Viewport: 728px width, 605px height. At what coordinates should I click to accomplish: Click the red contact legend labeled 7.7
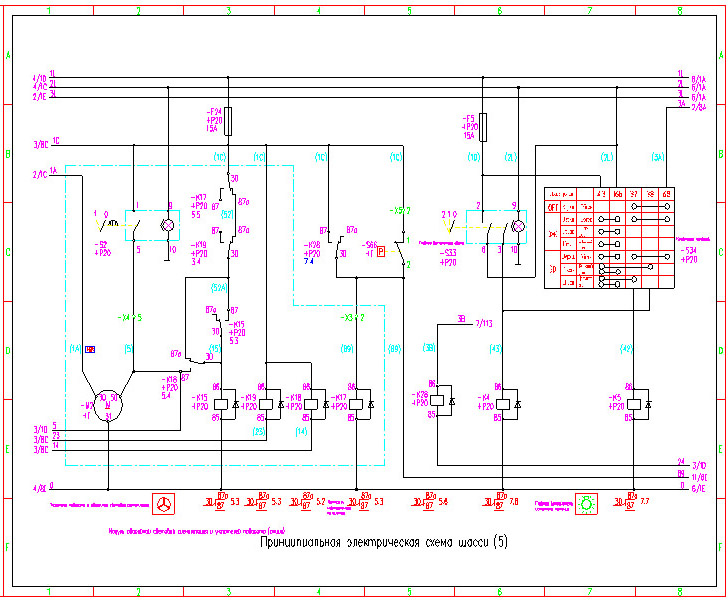point(631,502)
